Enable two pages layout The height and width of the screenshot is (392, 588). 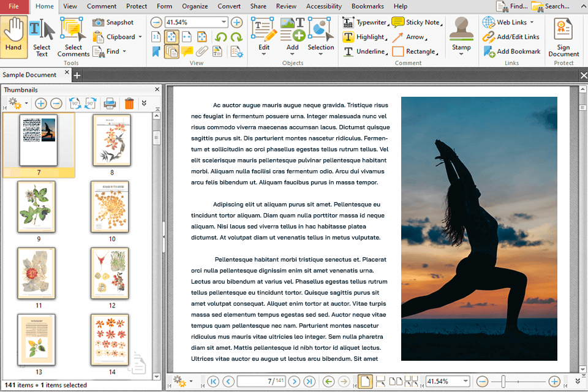pos(395,382)
